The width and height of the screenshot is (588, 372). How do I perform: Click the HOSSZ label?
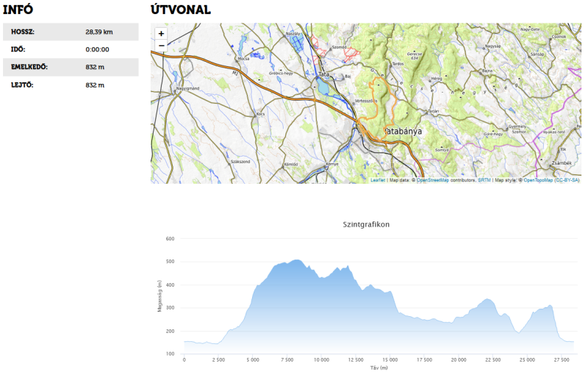tap(23, 32)
